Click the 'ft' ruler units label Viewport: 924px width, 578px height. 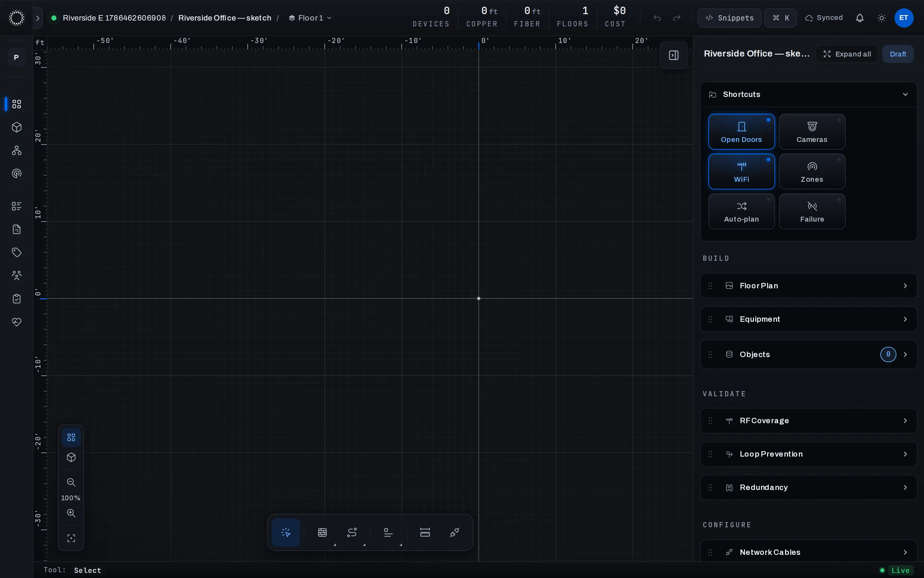(40, 42)
